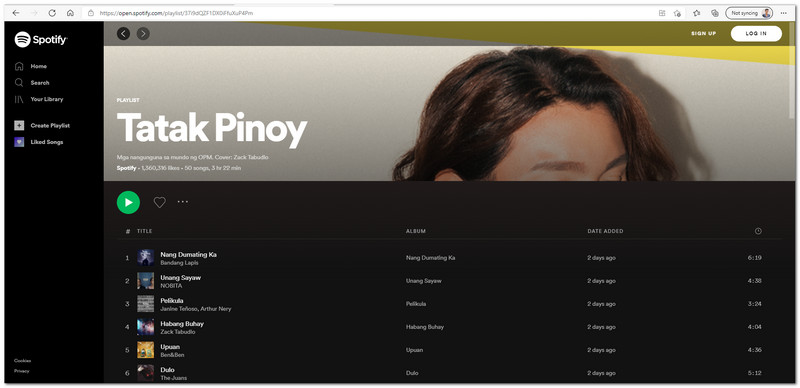Open Pelikula album link
The image size is (800, 388).
pyautogui.click(x=416, y=304)
